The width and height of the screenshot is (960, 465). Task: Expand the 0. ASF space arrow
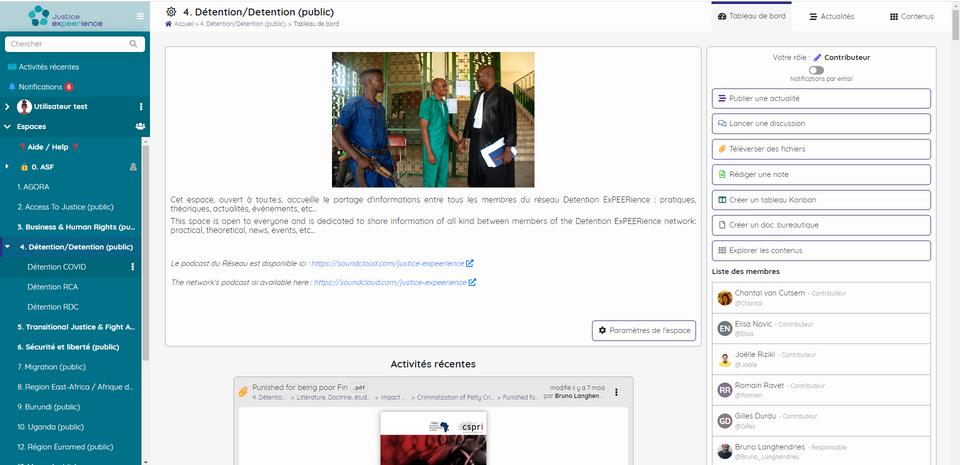7,166
